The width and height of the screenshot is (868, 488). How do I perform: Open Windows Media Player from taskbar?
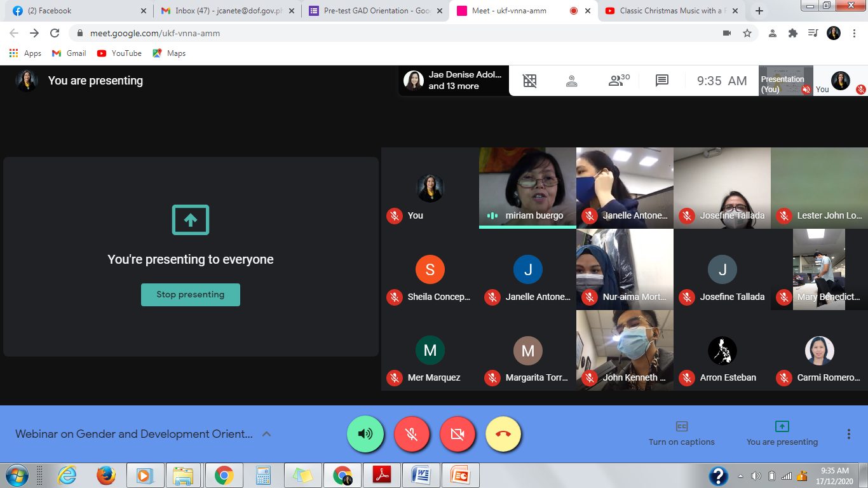pos(145,475)
